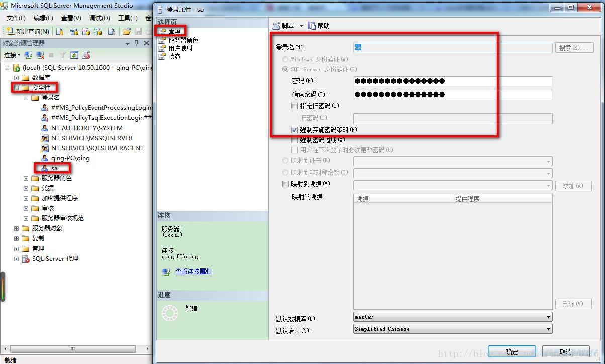The width and height of the screenshot is (605, 364).
Task: Click the Save floppy disk icon
Action: pos(138,31)
